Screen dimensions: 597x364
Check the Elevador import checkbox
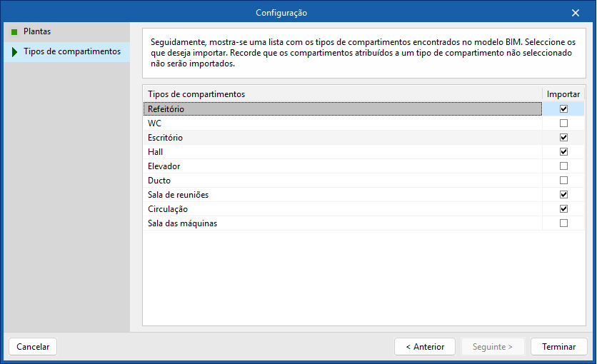click(x=563, y=166)
